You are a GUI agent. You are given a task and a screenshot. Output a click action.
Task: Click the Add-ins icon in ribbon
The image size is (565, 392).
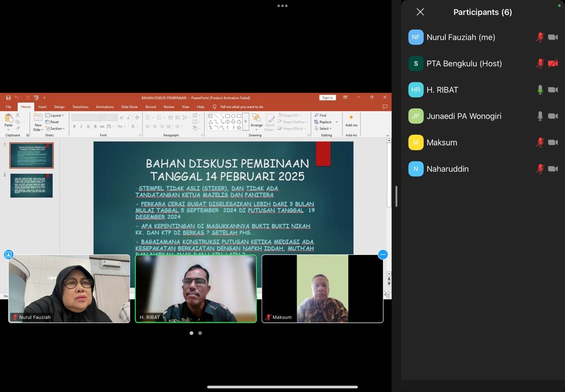pyautogui.click(x=351, y=120)
